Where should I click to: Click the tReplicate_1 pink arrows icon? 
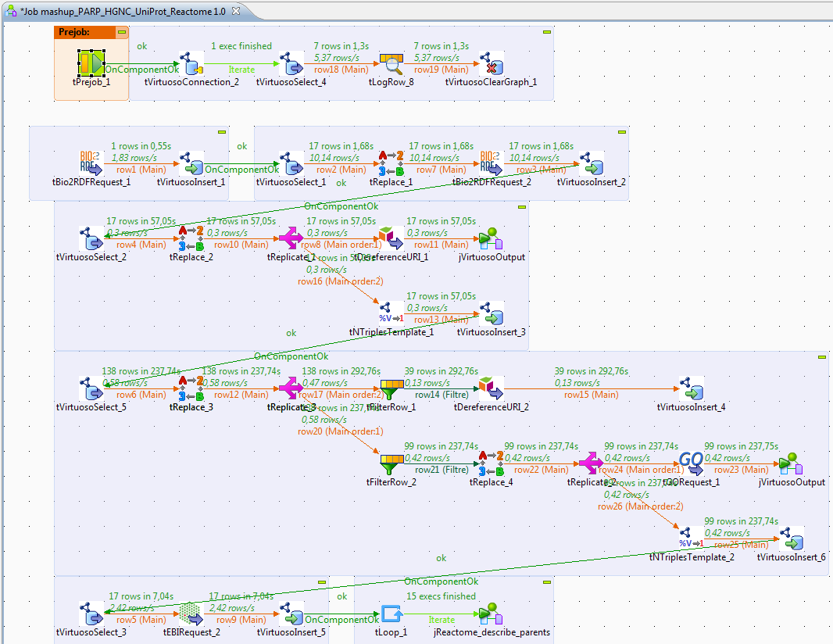pyautogui.click(x=291, y=238)
